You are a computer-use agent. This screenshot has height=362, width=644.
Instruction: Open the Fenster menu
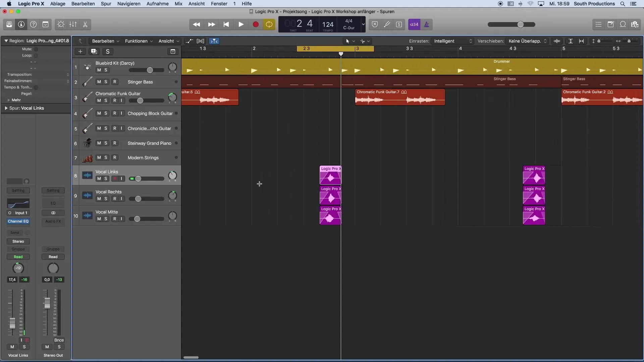click(x=219, y=4)
